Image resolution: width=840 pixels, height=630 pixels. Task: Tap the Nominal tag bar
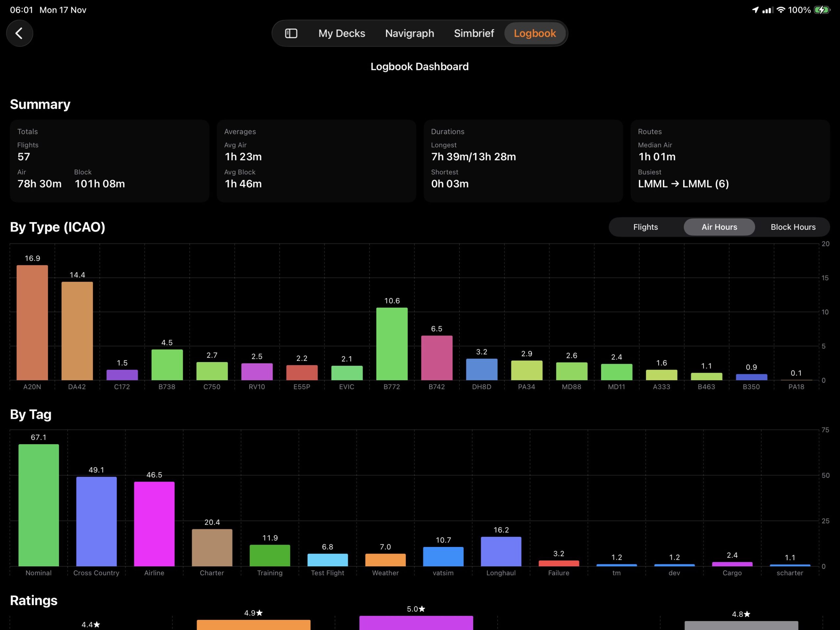pyautogui.click(x=38, y=505)
